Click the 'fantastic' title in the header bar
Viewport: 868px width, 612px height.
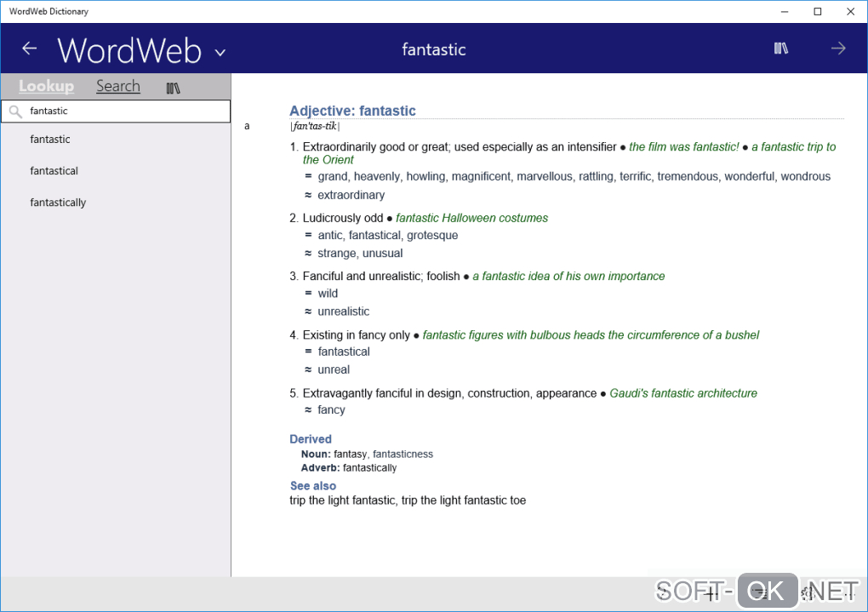click(x=434, y=49)
